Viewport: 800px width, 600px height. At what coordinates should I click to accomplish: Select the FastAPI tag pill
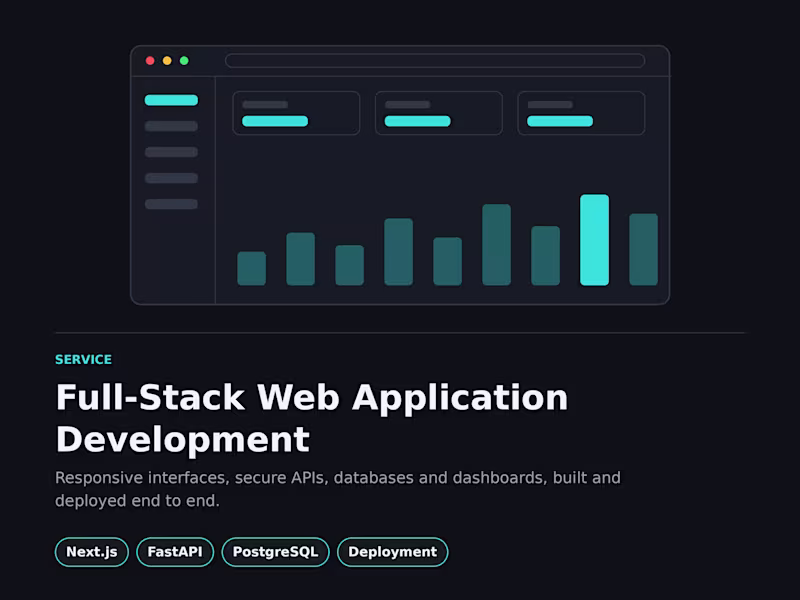[175, 552]
